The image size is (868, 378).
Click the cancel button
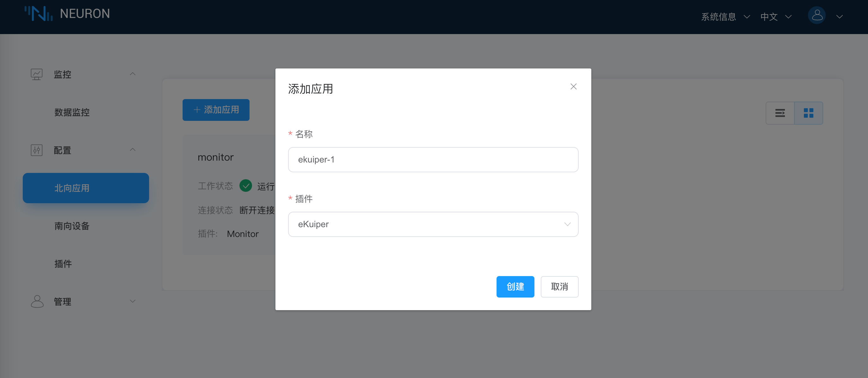(559, 286)
